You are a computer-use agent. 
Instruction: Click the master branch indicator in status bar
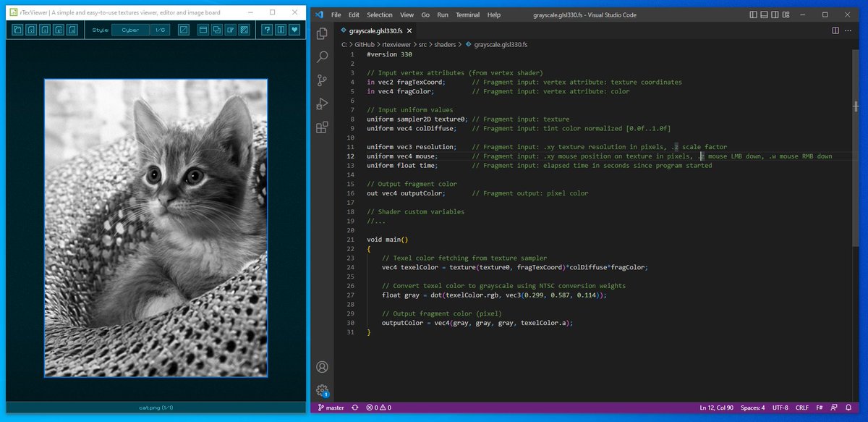[333, 408]
